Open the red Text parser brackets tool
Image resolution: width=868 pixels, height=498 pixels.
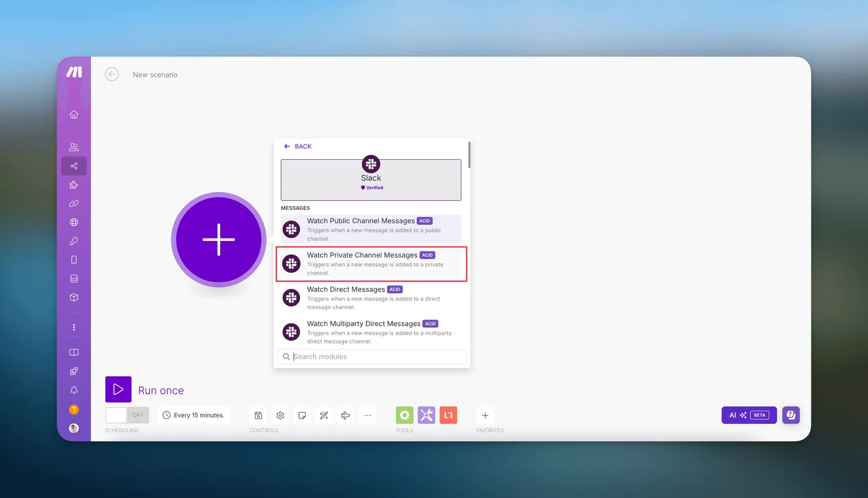point(448,415)
